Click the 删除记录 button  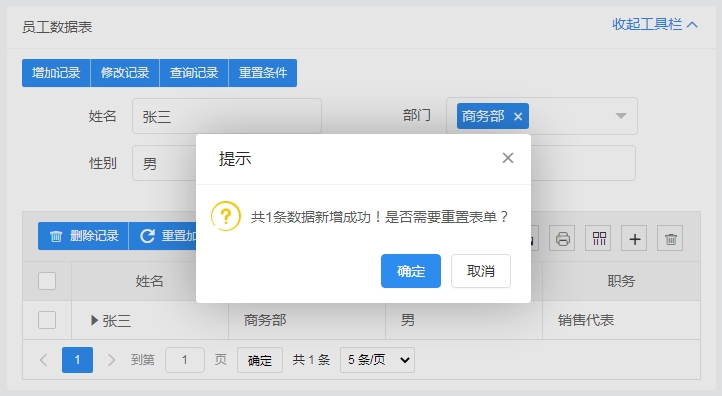[83, 236]
